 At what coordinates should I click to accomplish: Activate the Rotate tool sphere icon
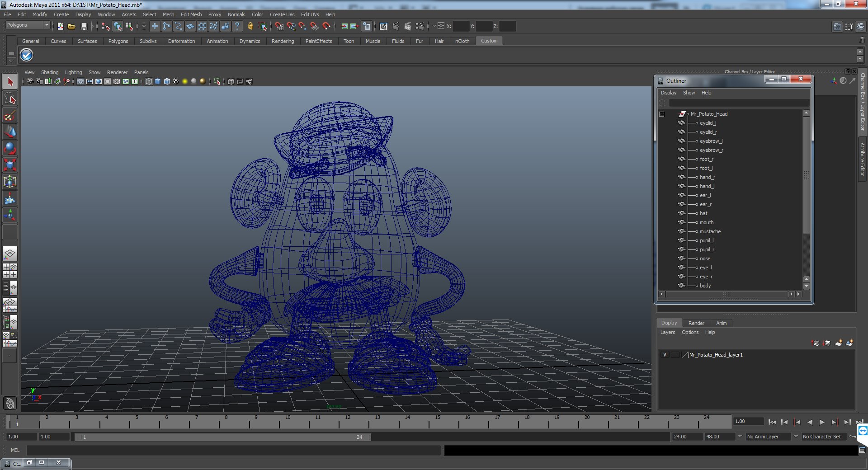click(x=10, y=148)
